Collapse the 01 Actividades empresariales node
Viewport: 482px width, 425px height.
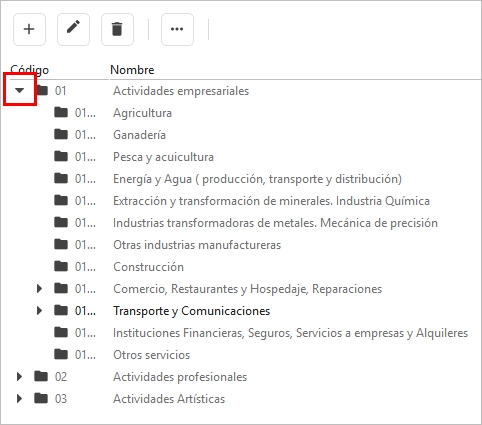pos(20,90)
